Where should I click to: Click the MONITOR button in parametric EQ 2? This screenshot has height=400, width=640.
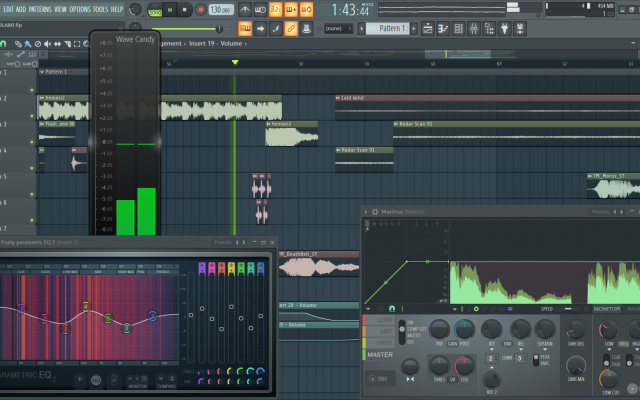point(138,381)
